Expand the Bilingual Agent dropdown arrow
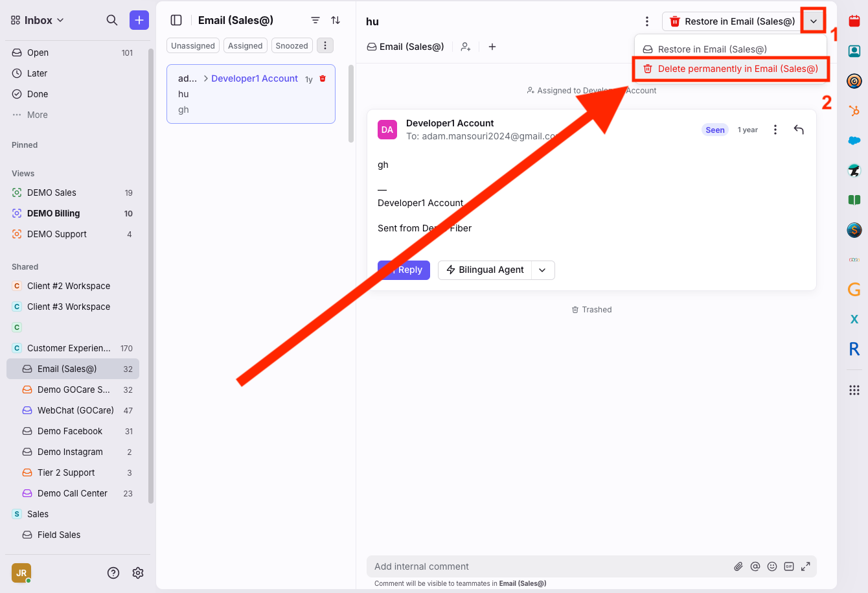The image size is (868, 593). tap(543, 270)
